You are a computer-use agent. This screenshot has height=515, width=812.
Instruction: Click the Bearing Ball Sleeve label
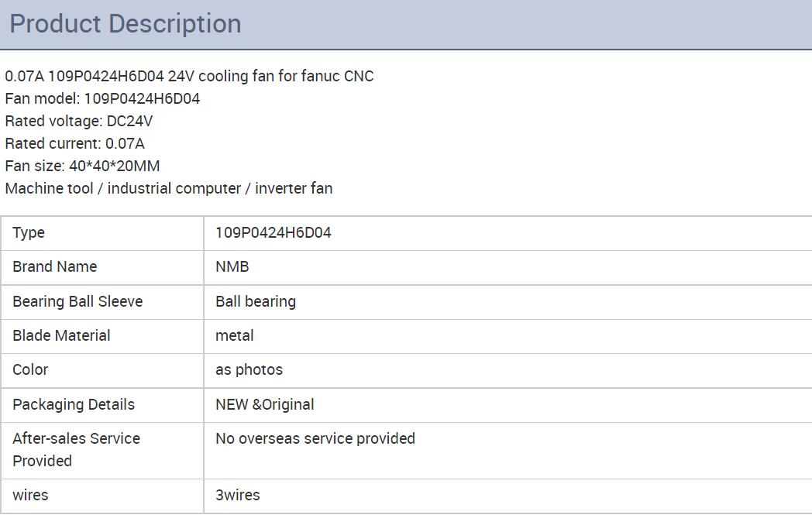(77, 301)
